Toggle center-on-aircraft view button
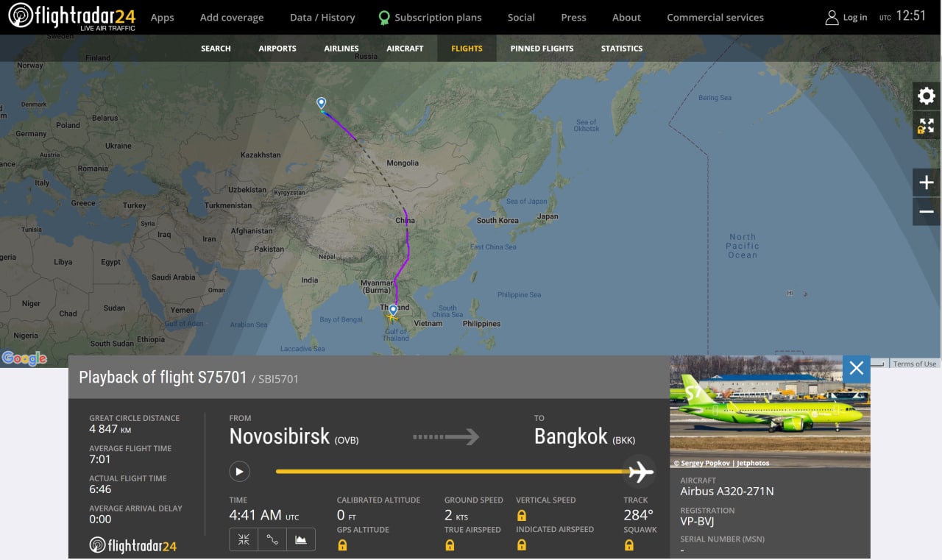 pos(244,539)
